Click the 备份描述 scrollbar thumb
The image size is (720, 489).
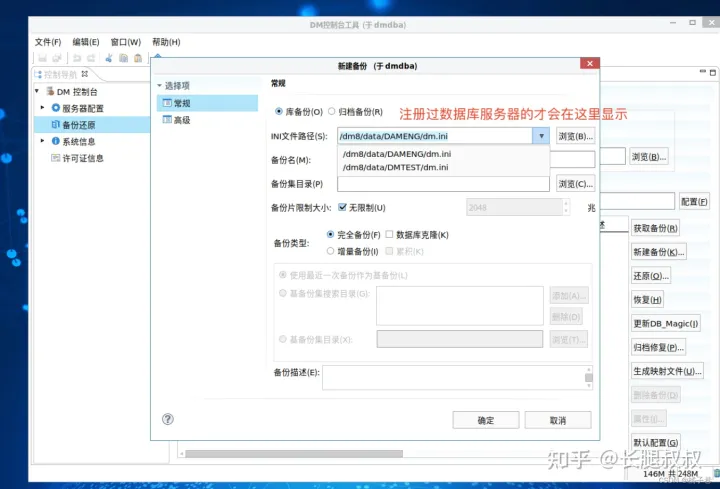tap(589, 378)
